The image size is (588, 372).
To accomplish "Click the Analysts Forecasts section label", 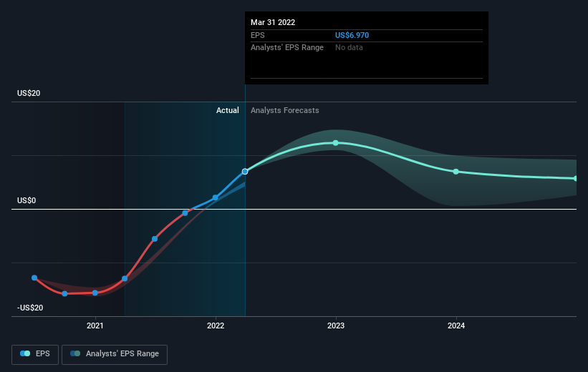I will pos(284,110).
